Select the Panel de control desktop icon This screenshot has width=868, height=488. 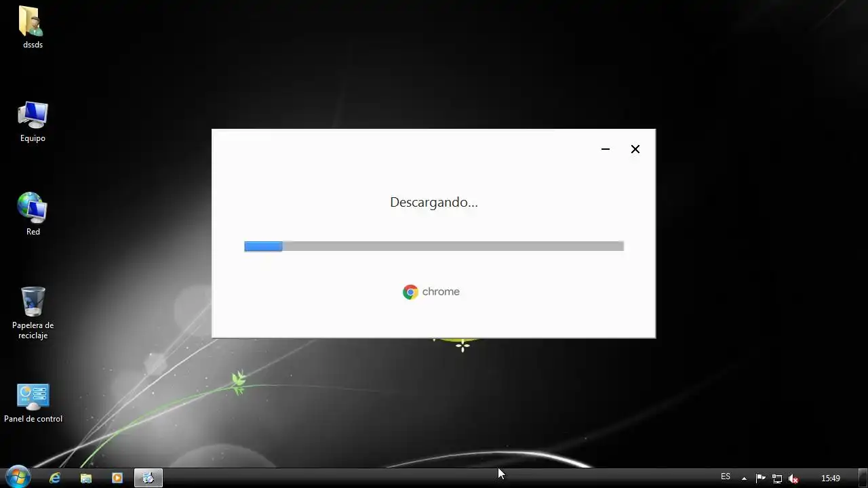point(33,404)
